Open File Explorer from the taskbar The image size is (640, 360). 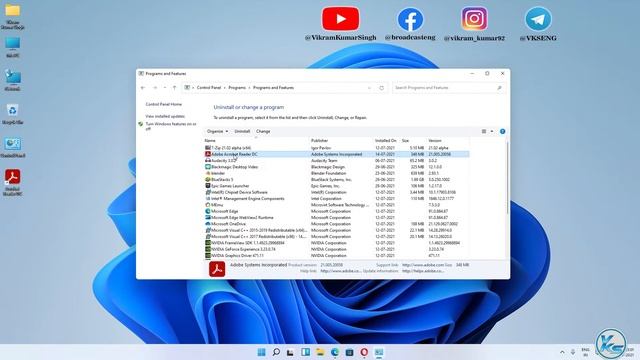tap(320, 352)
